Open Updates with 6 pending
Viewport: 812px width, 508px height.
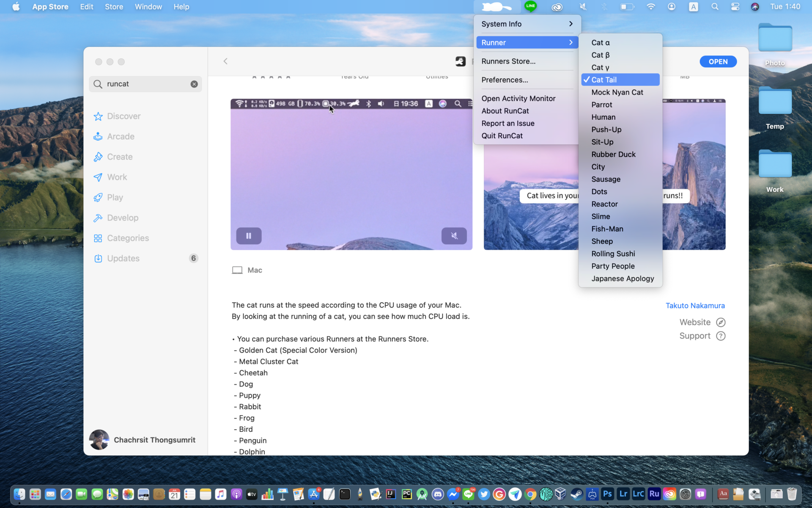point(145,258)
